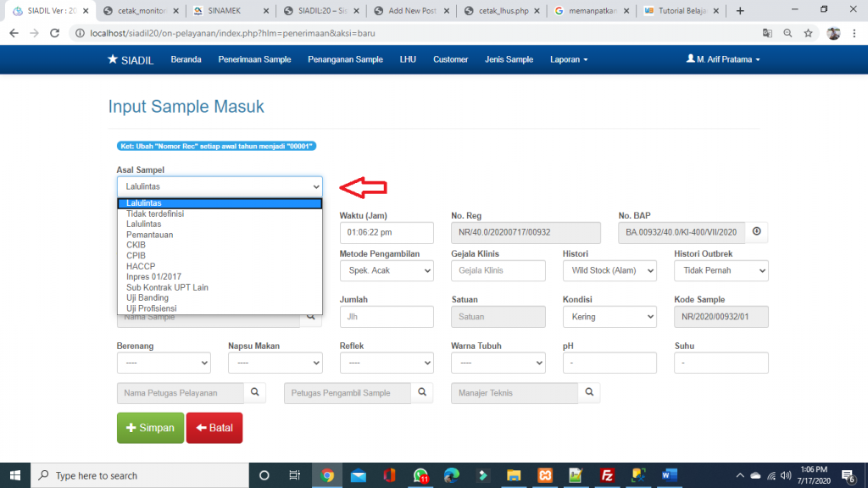
Task: Expand the Metode Pengambilan dropdown
Action: pos(386,270)
